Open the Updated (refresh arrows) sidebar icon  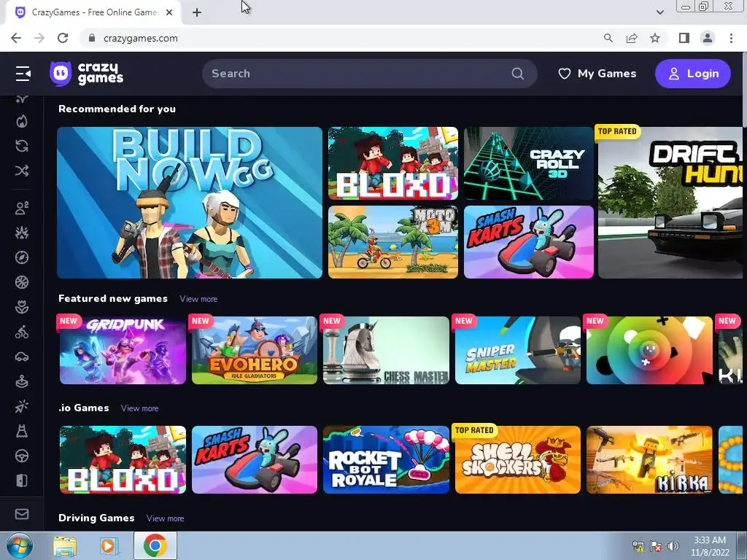(22, 146)
